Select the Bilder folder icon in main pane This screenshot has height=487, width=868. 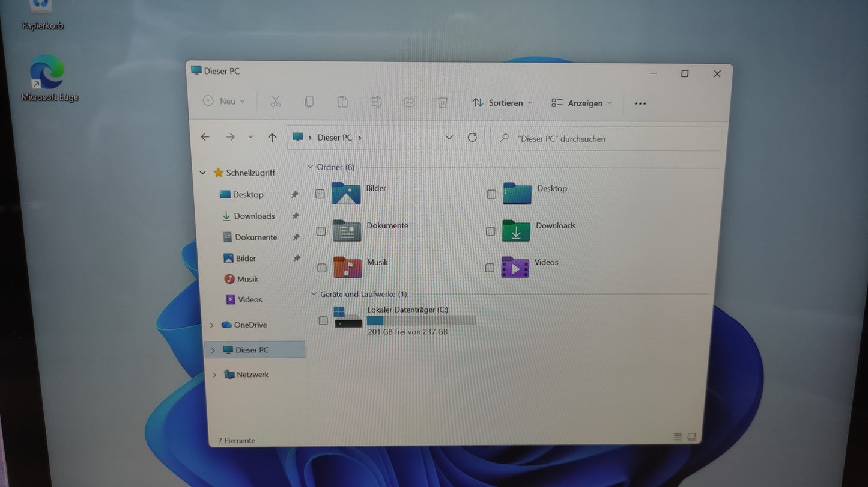pyautogui.click(x=346, y=193)
